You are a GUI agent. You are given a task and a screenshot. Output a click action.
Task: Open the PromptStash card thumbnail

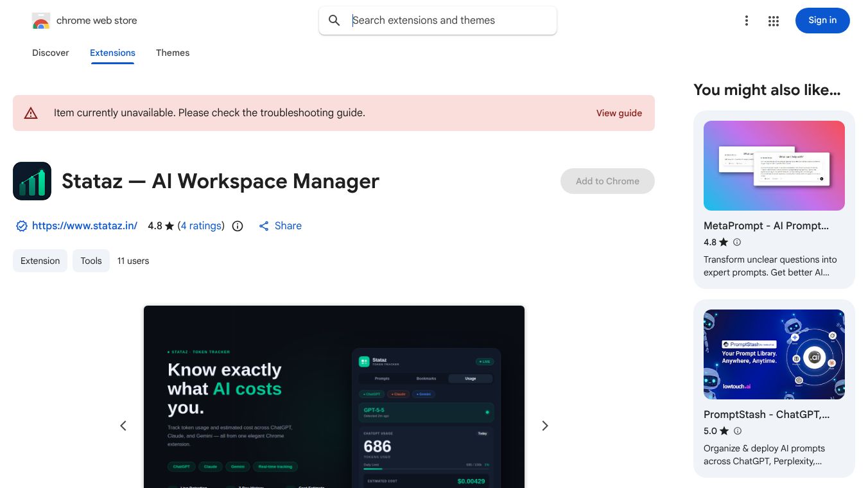pos(774,354)
